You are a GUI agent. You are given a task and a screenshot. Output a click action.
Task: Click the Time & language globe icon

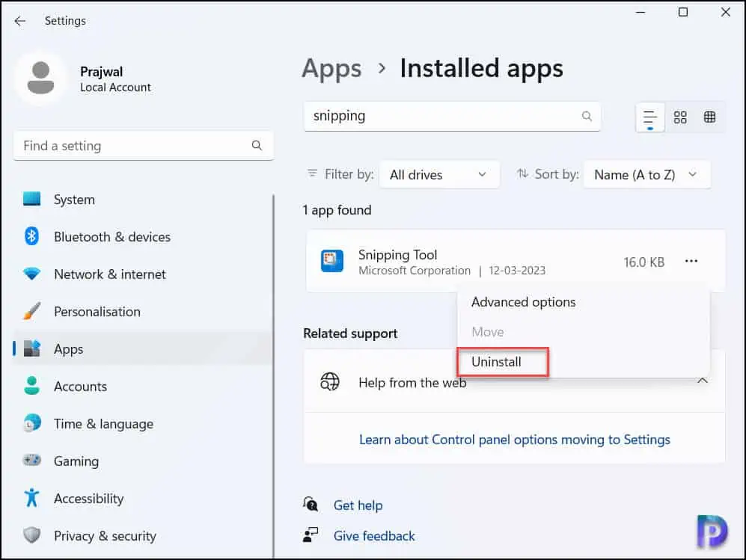tap(32, 422)
